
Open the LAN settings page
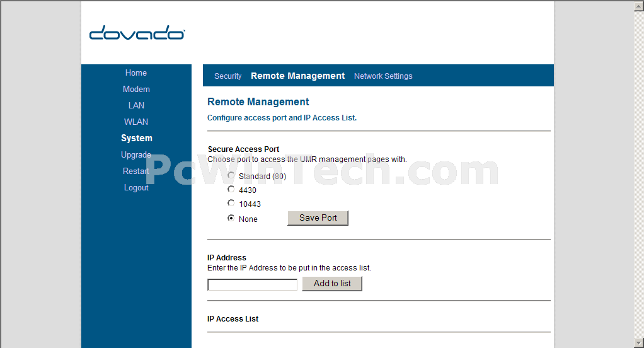point(136,105)
